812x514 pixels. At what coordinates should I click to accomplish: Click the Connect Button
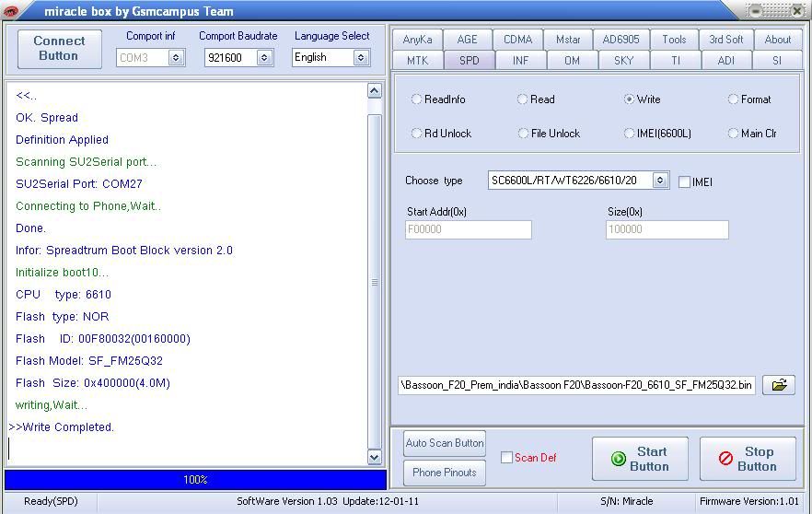click(x=60, y=49)
